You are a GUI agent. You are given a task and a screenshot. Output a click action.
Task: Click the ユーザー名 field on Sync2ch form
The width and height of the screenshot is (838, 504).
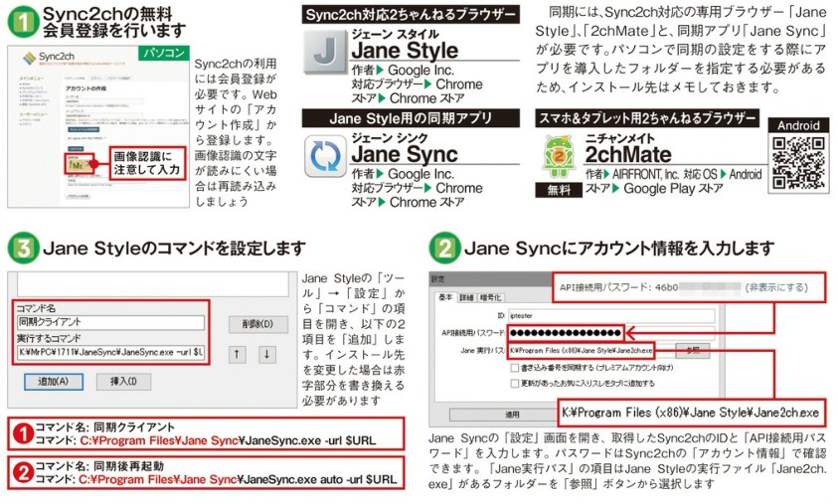pyautogui.click(x=104, y=101)
